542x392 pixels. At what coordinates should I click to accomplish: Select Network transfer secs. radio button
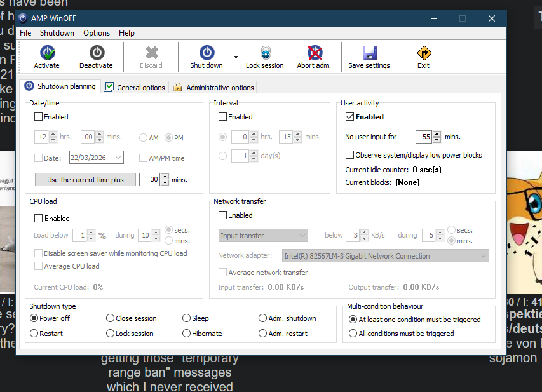click(x=451, y=230)
